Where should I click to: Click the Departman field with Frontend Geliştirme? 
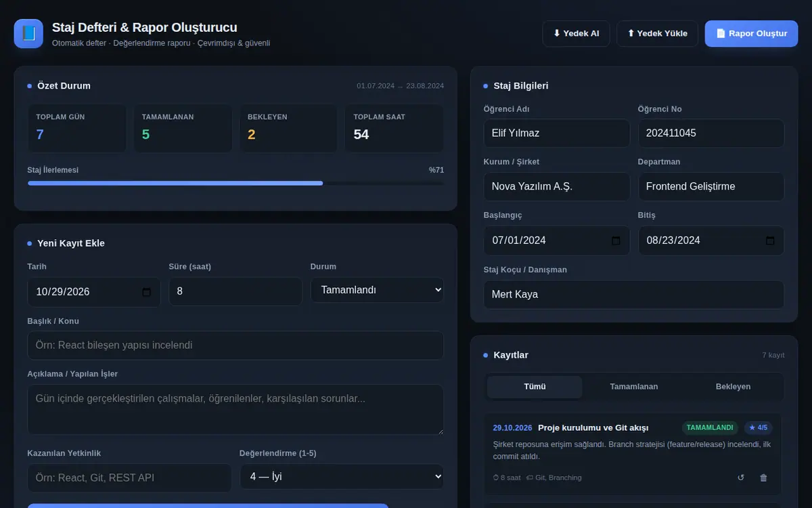pos(711,187)
